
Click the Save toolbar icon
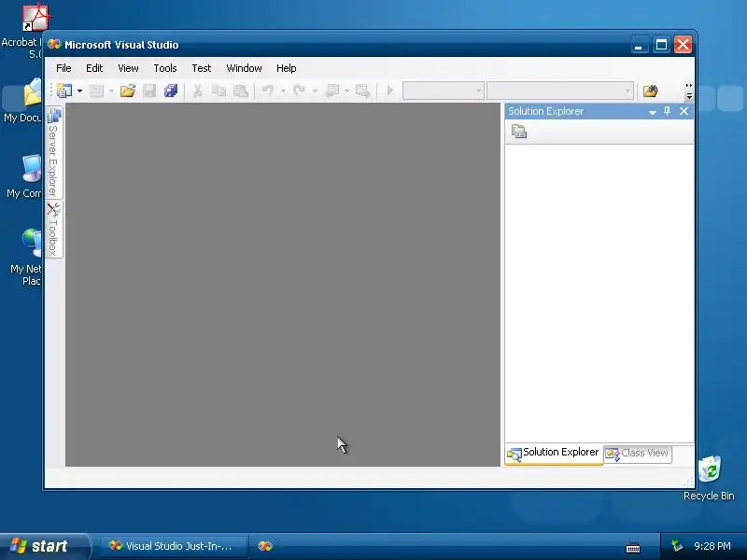[149, 91]
